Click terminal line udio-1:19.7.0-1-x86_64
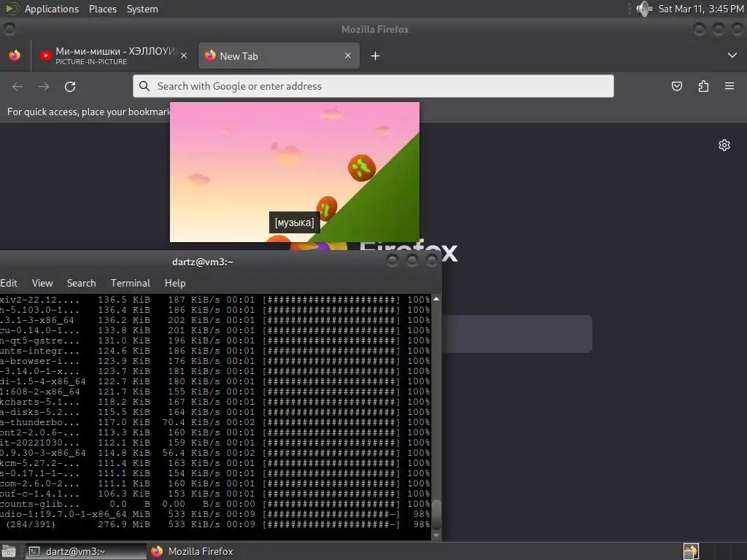Screen dimensions: 747x560 pos(215,514)
